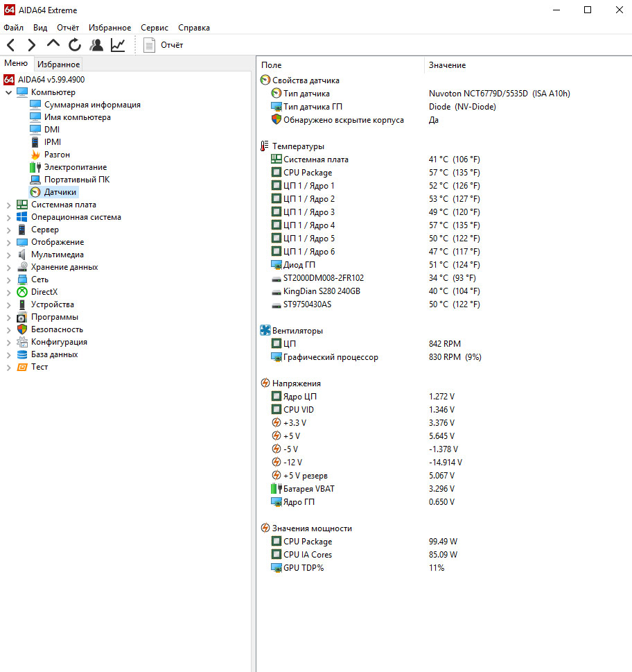Click the Электропитание battery icon
The height and width of the screenshot is (672, 632).
(35, 167)
